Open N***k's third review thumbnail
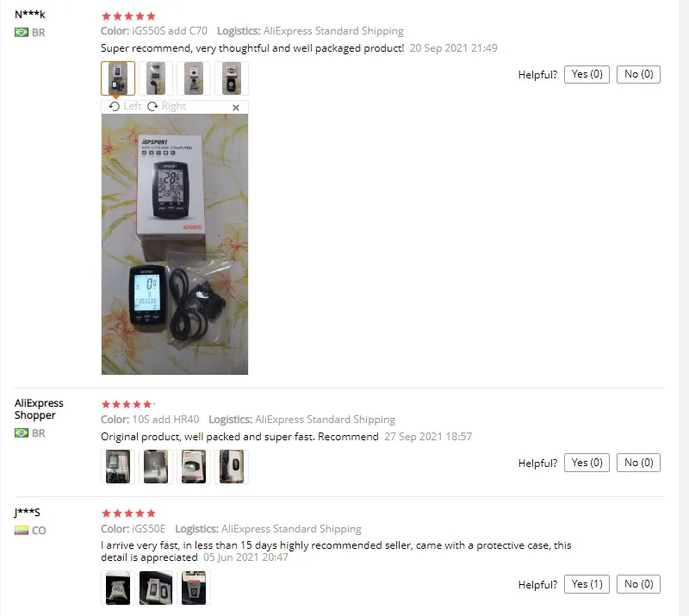The image size is (689, 616). [193, 78]
